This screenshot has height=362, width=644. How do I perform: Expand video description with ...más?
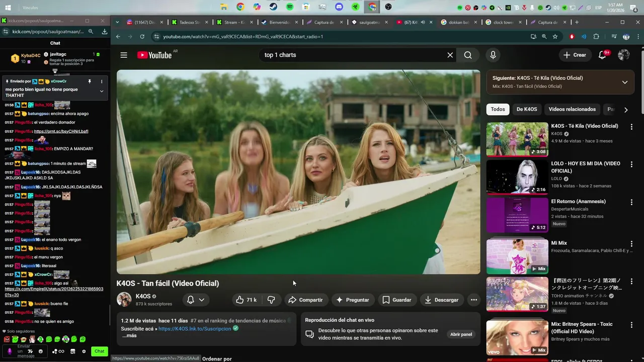click(x=129, y=335)
